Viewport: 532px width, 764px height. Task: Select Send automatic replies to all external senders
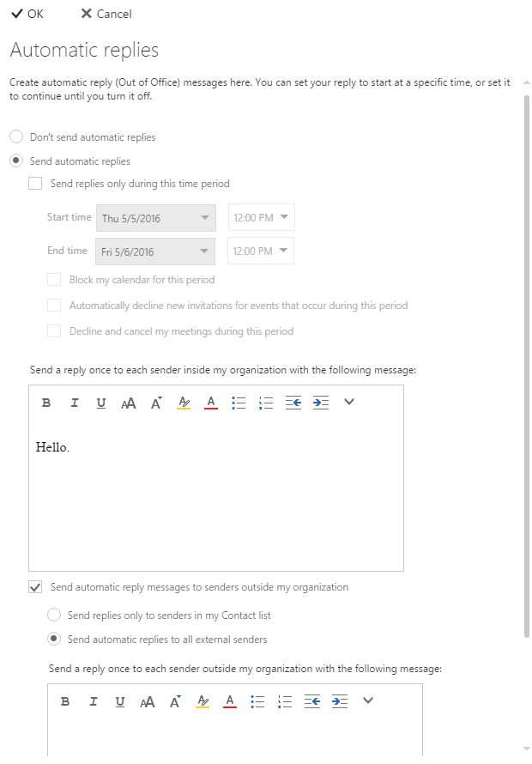54,639
